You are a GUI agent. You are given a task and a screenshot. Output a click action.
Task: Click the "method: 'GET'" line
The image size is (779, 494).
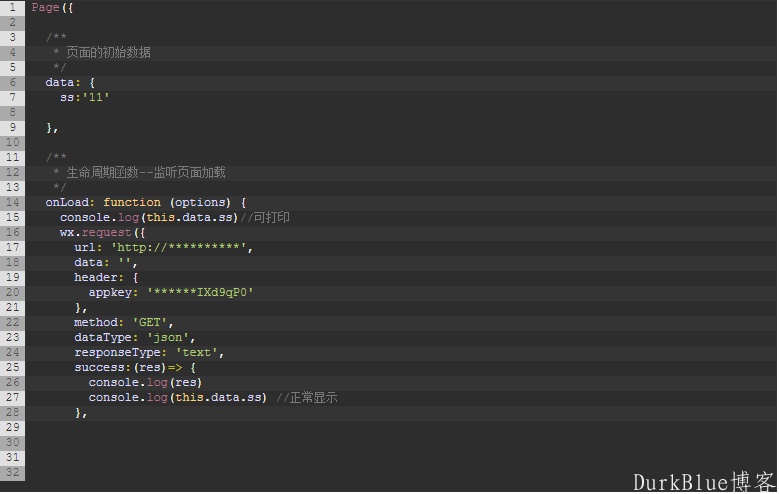tap(124, 323)
